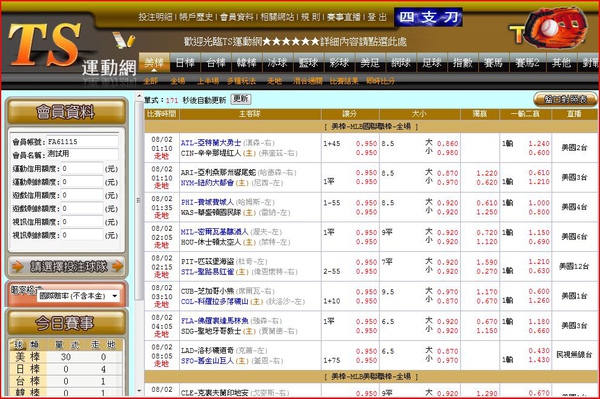Select the 多種玩法 sub-menu option
Image resolution: width=600 pixels, height=399 pixels.
[241, 81]
